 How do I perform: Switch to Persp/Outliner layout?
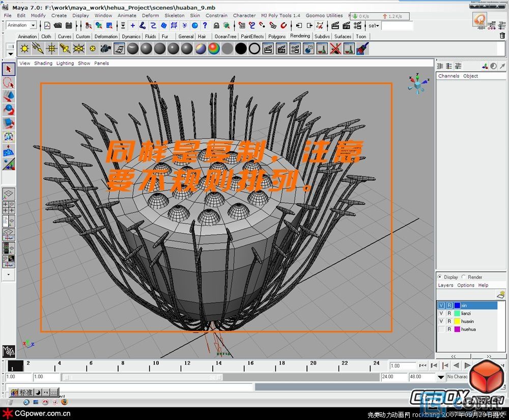click(9, 221)
